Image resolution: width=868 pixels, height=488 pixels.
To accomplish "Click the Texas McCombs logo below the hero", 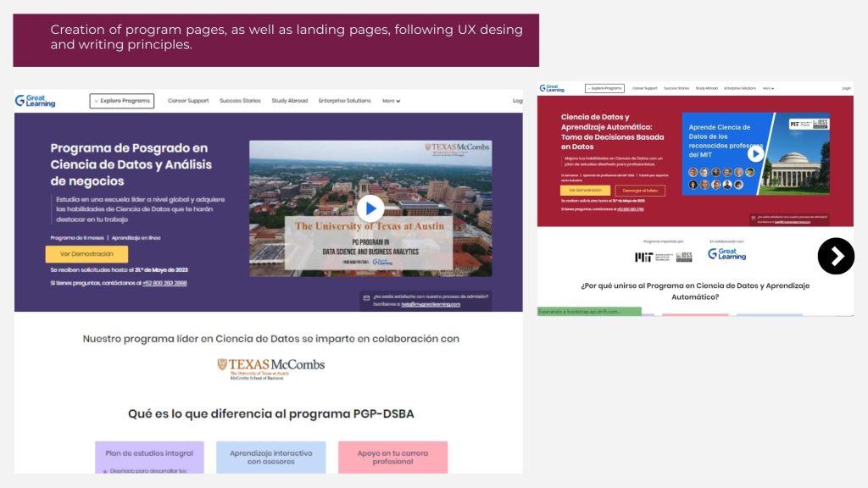I will (x=270, y=368).
